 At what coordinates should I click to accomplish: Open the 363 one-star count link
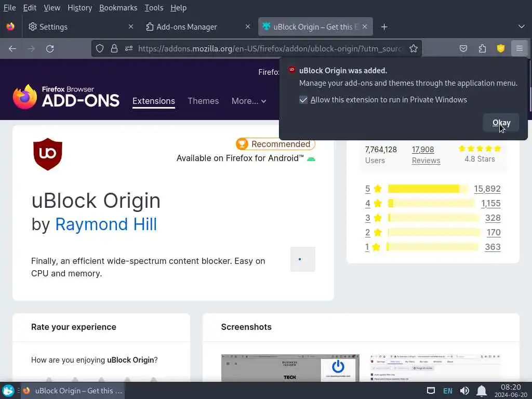[493, 247]
